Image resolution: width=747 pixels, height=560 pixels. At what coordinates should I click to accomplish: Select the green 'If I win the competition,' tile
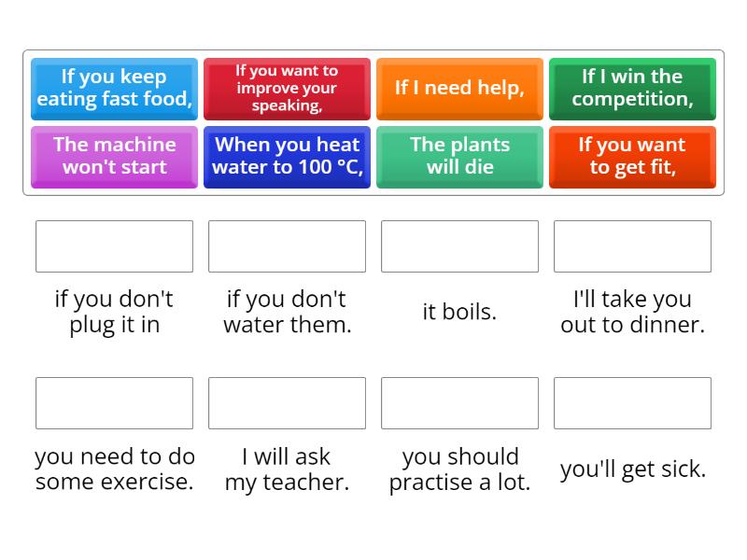click(632, 89)
